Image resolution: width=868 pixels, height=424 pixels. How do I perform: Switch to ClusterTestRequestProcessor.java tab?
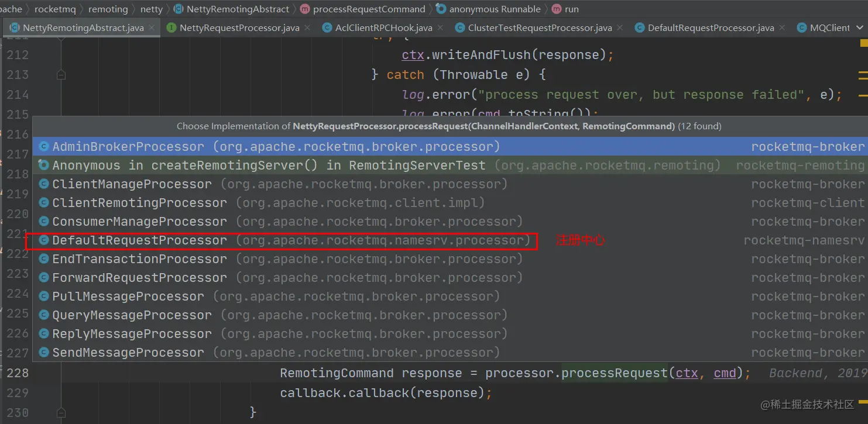click(540, 27)
